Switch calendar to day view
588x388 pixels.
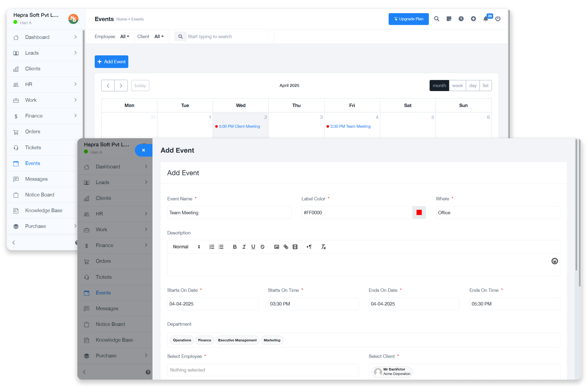tap(473, 86)
